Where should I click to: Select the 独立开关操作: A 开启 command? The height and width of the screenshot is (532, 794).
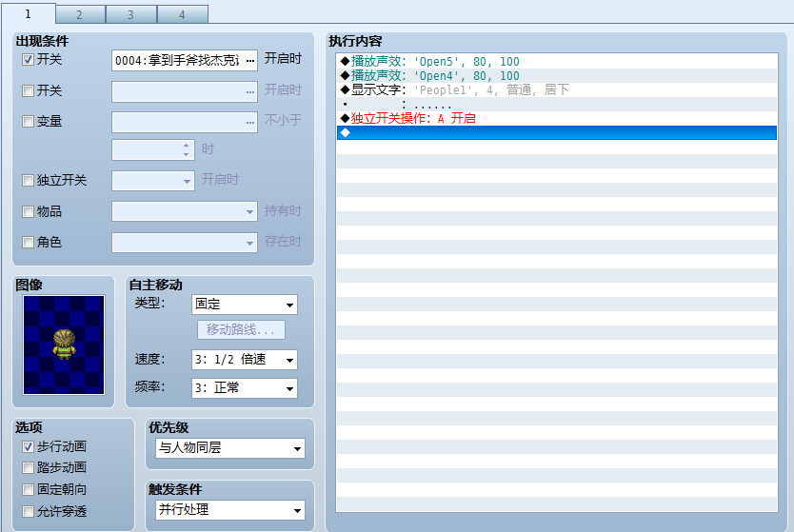(557, 118)
